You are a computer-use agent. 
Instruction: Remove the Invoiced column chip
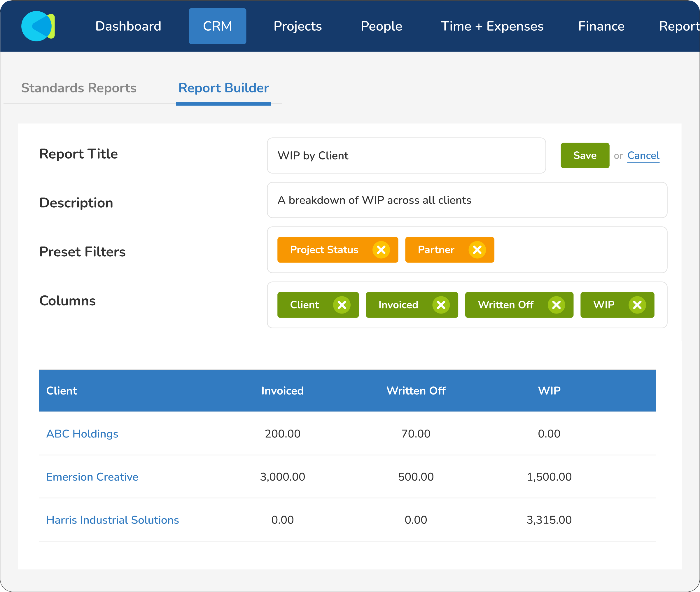[441, 305]
